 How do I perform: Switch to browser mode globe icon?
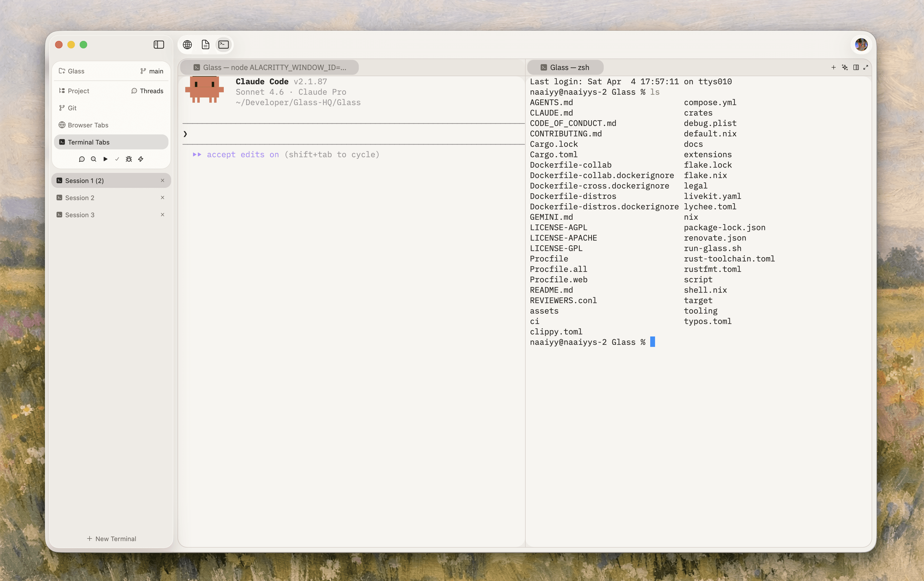[x=187, y=45]
